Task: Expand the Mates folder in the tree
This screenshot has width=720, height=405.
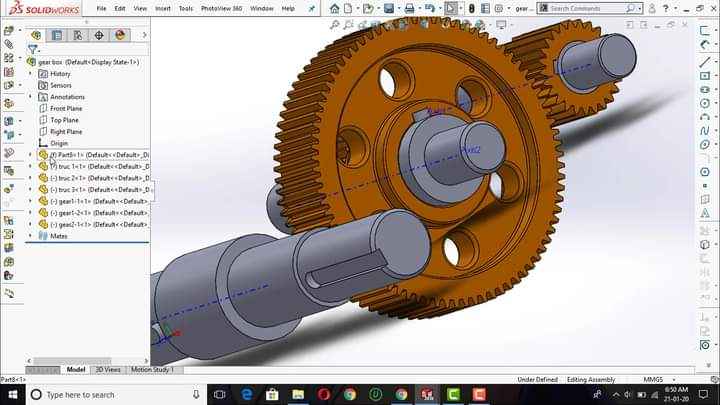Action: (31, 236)
